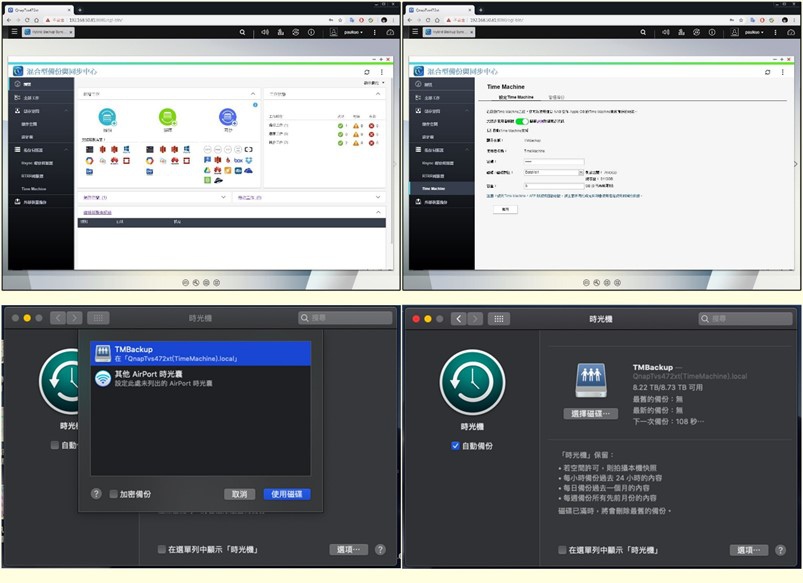
Task: Click the Time Machine clock icon in the Mac preferences window
Action: click(472, 382)
